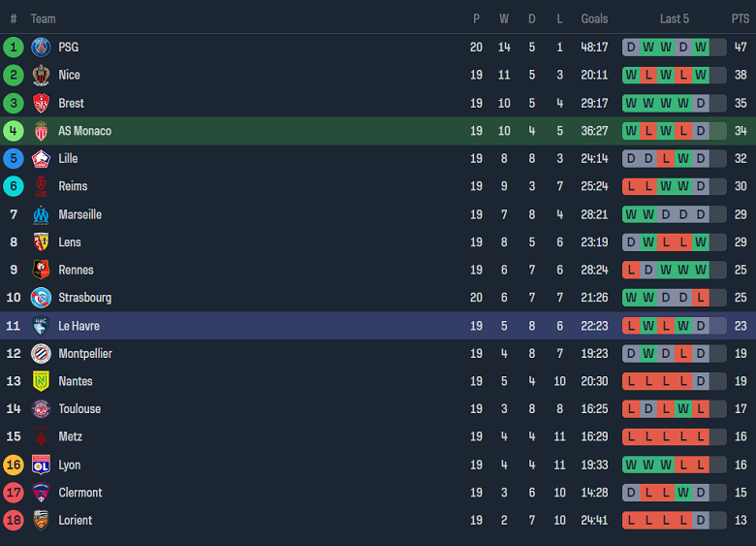This screenshot has width=756, height=546.
Task: Click the Nantes club crest icon
Action: click(x=41, y=381)
